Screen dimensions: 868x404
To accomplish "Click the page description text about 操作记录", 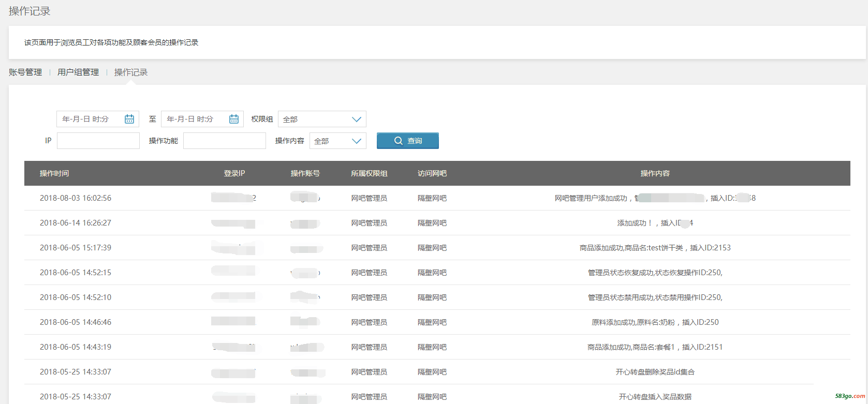I will click(111, 42).
